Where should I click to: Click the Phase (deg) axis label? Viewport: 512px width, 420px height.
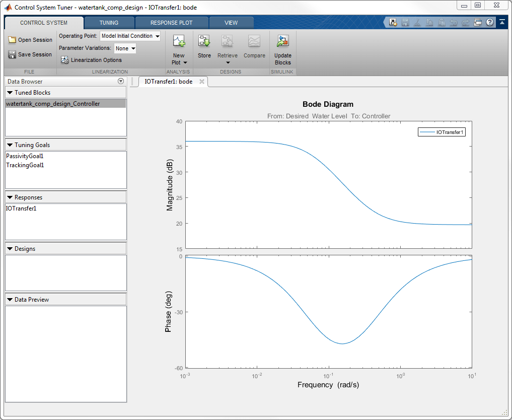click(168, 312)
